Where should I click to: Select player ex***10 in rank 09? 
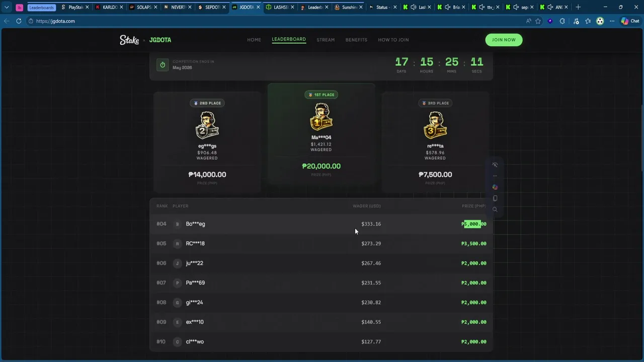pyautogui.click(x=195, y=322)
